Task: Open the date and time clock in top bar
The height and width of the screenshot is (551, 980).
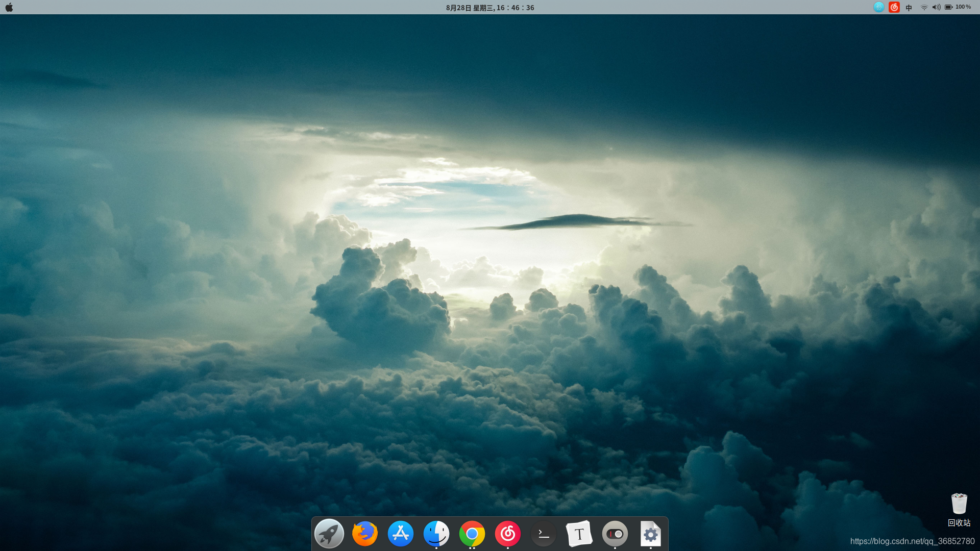Action: tap(490, 8)
